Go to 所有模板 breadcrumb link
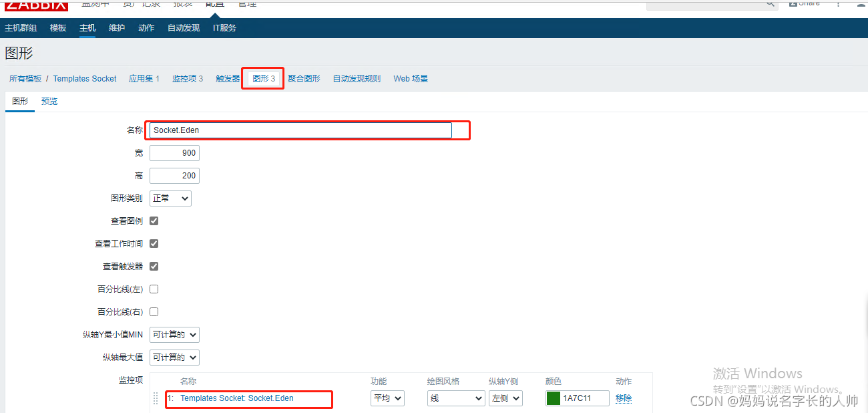The height and width of the screenshot is (413, 868). click(25, 79)
